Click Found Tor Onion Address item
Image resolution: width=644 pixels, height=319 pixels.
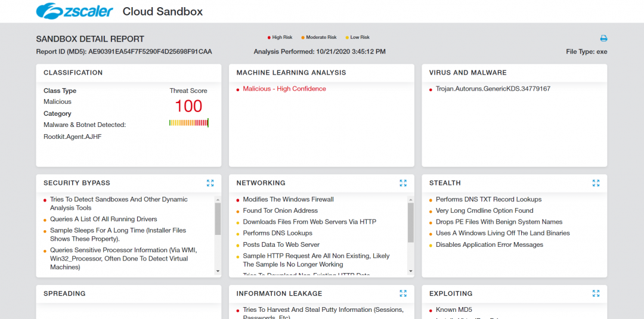coord(280,210)
